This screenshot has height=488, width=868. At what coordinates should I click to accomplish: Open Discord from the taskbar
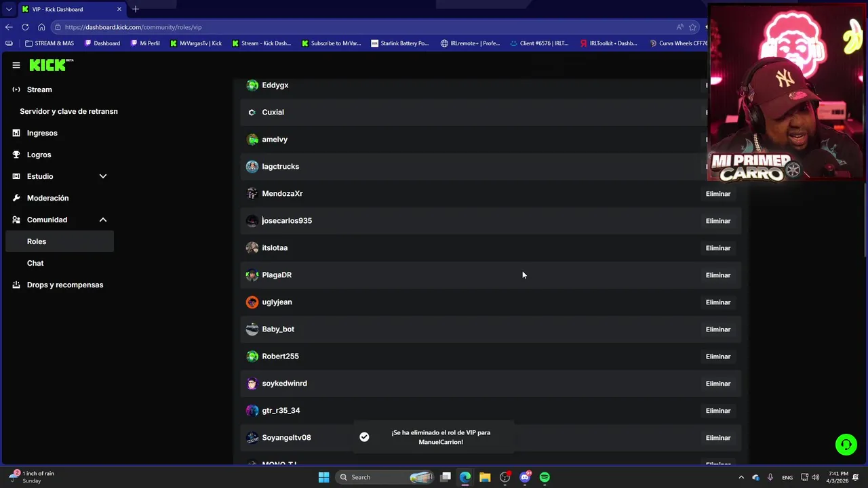525,477
